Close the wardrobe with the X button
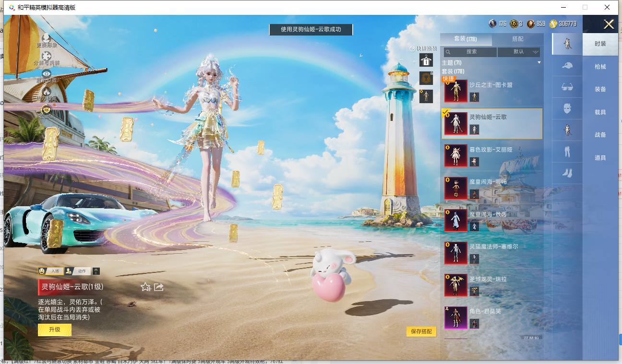Screen dimensions: 622x364 pyautogui.click(x=609, y=24)
